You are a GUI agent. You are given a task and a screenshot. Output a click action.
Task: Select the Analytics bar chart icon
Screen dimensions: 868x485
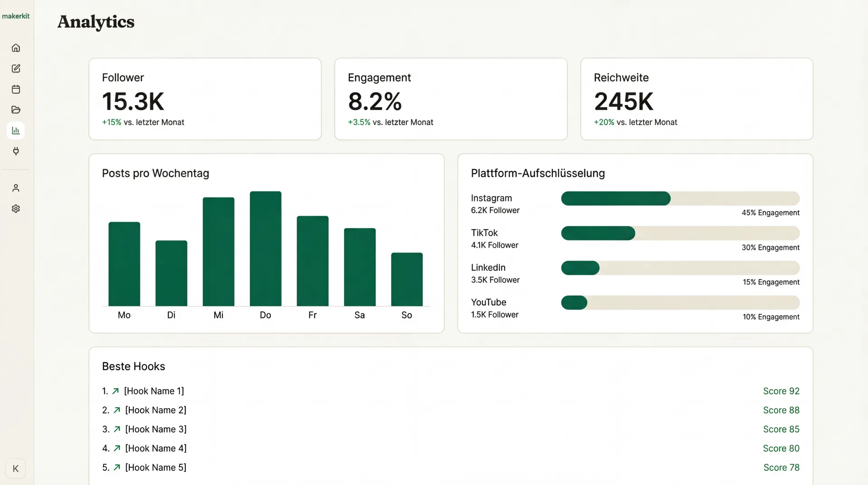(x=16, y=130)
